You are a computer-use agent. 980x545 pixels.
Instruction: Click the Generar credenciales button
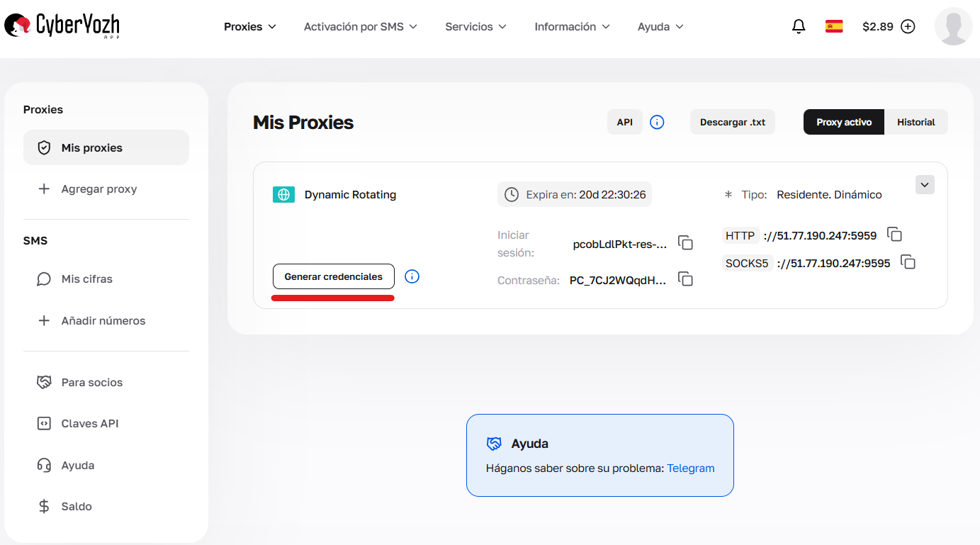click(333, 276)
